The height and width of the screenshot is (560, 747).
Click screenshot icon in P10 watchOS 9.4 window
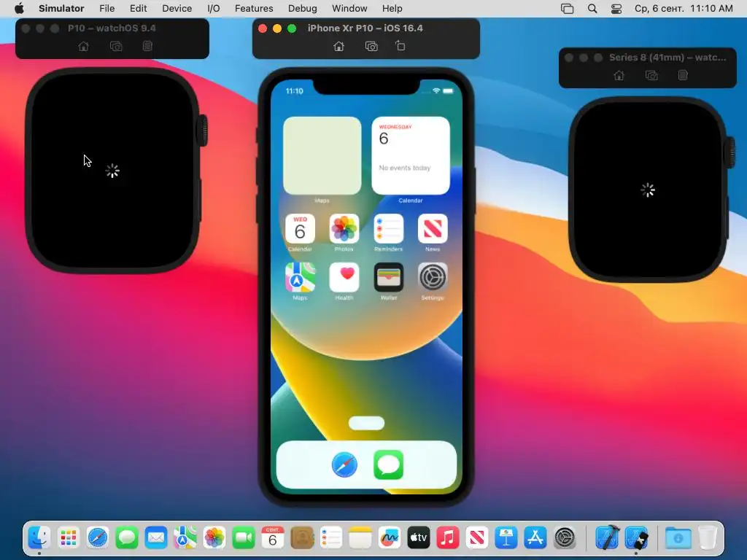point(116,46)
